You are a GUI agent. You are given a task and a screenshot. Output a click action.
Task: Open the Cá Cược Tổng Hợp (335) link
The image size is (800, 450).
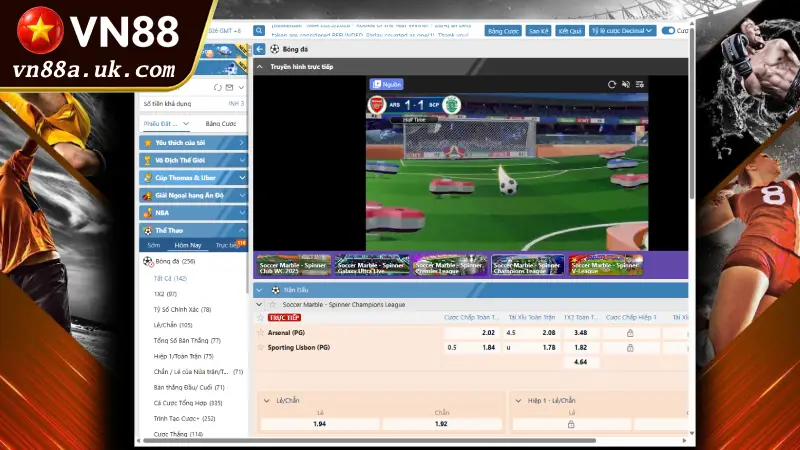click(188, 403)
